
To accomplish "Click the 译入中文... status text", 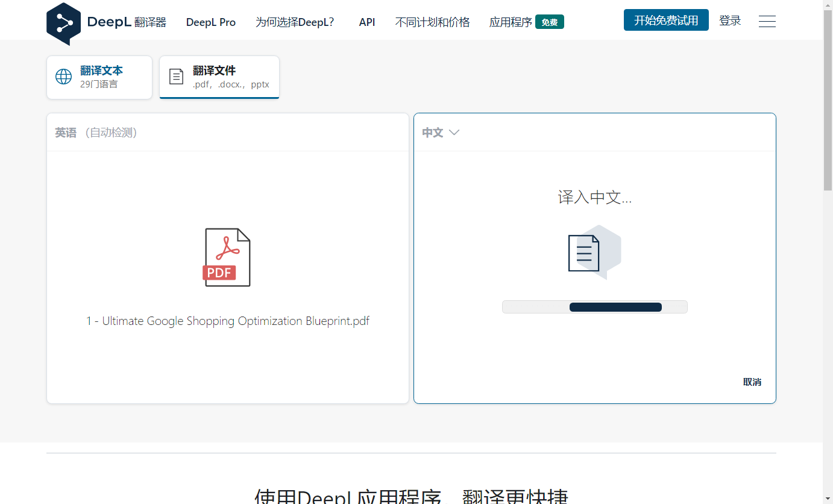I will (x=595, y=197).
